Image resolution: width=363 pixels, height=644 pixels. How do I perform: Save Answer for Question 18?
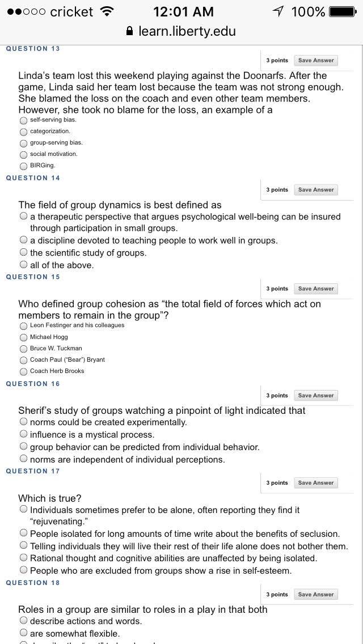(316, 595)
